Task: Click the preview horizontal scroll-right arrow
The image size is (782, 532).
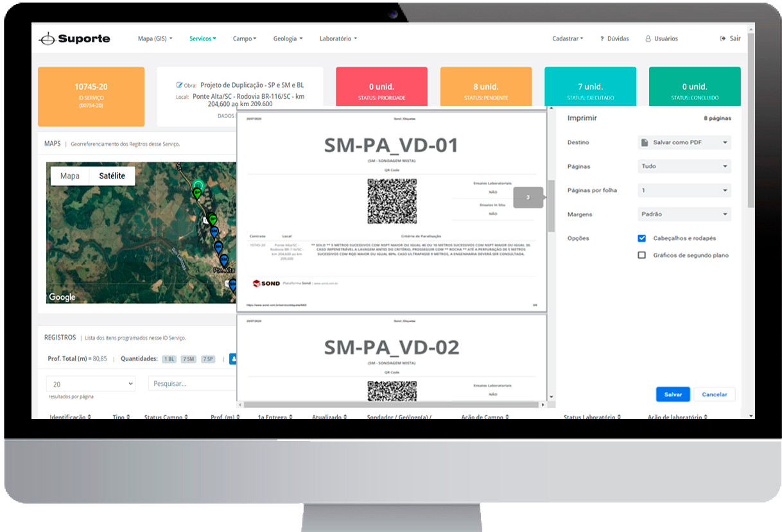Action: tap(543, 405)
